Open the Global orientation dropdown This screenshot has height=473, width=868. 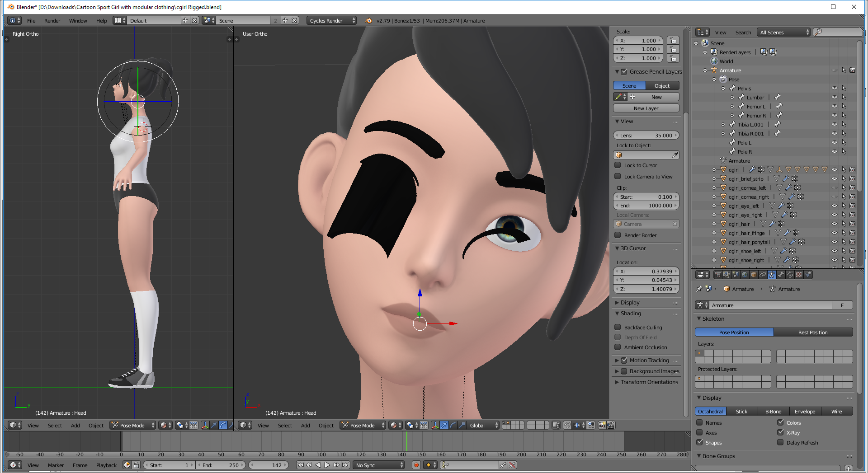pos(483,425)
